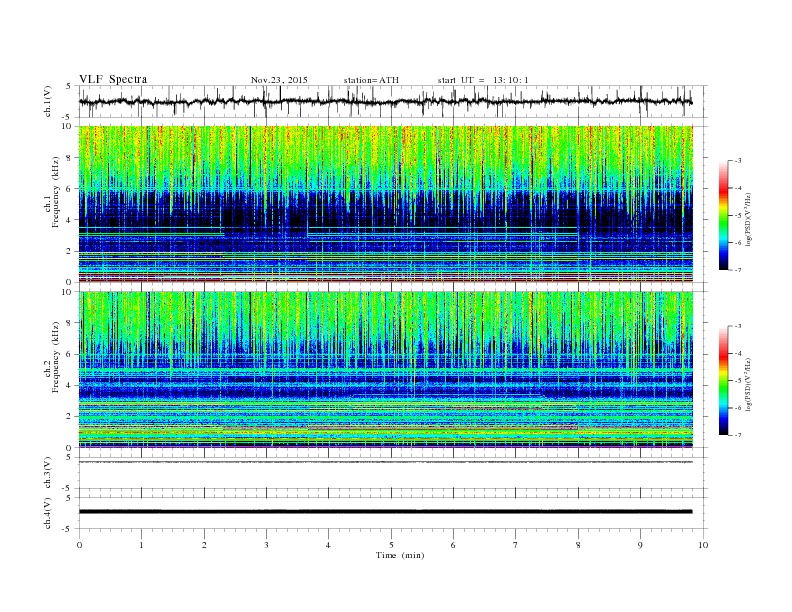
Task: Click the "10" minute tick on time axis
Action: point(703,545)
